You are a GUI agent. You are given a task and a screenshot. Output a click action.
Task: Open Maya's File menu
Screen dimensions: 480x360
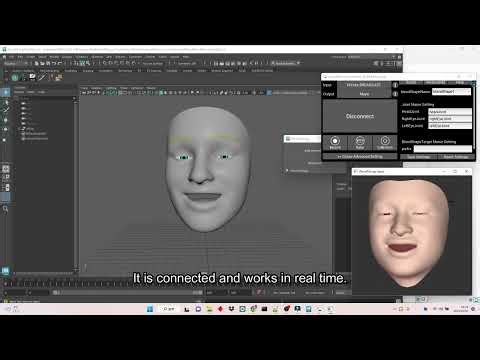pos(11,57)
